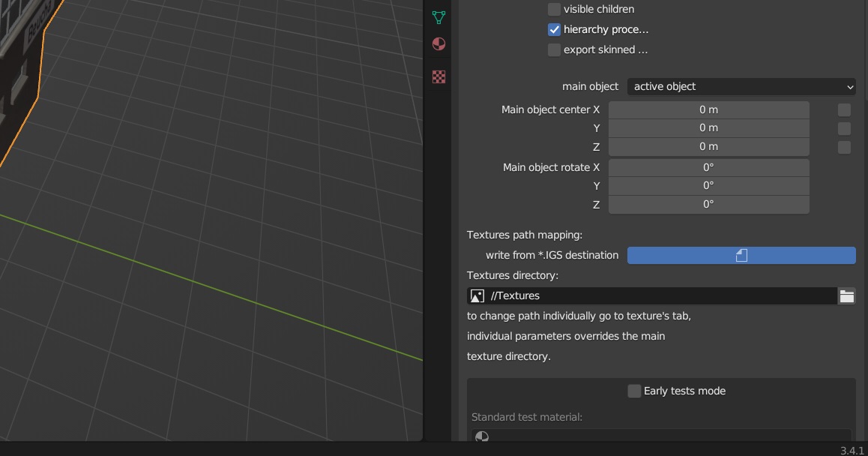Click the folder browse icon for Textures directory

847,296
